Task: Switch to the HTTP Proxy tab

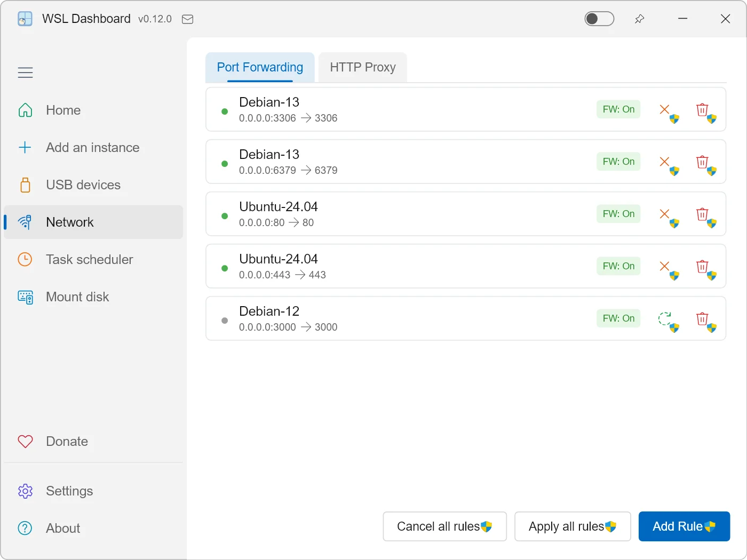Action: (363, 67)
